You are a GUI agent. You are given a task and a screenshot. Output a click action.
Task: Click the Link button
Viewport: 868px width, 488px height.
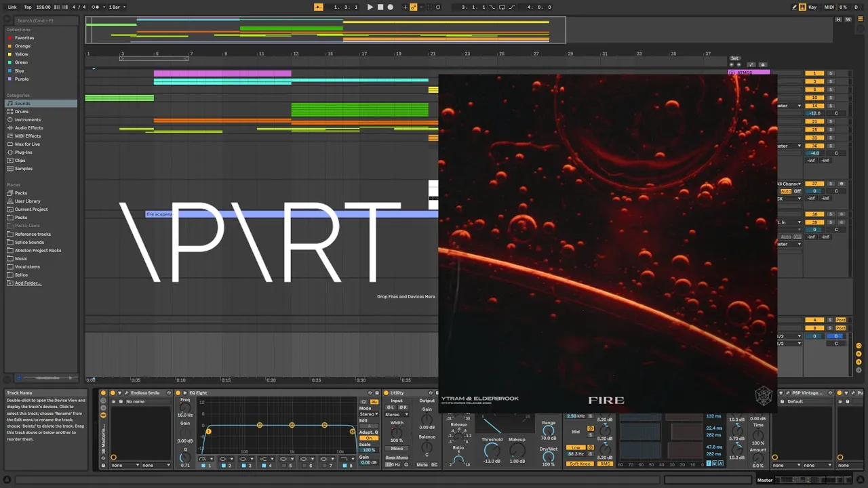coord(12,7)
